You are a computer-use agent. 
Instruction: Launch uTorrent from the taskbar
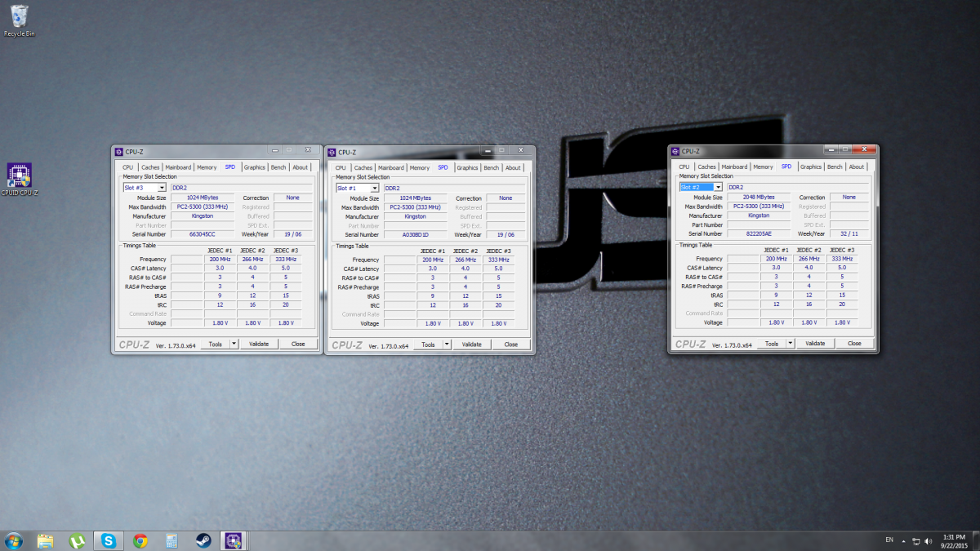click(77, 540)
